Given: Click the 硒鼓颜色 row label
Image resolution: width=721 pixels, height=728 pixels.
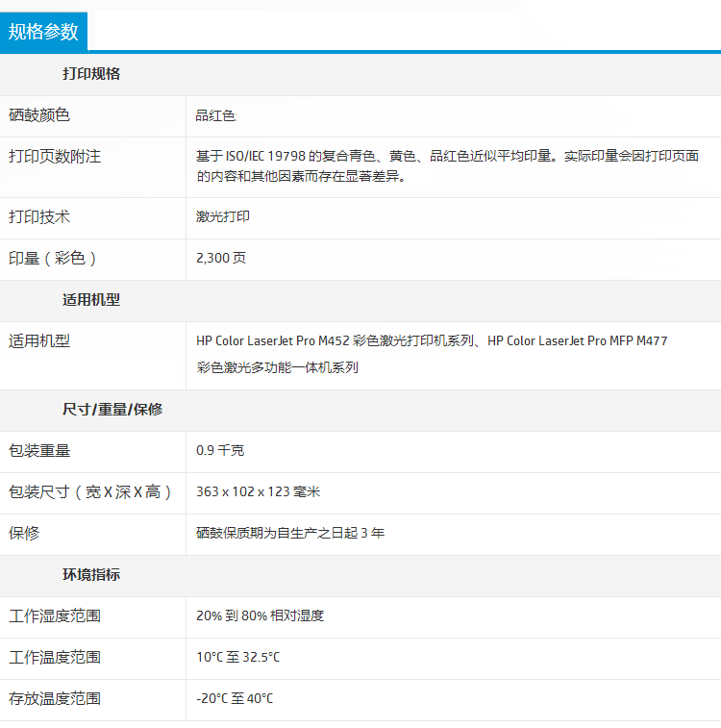Looking at the screenshot, I should [39, 115].
